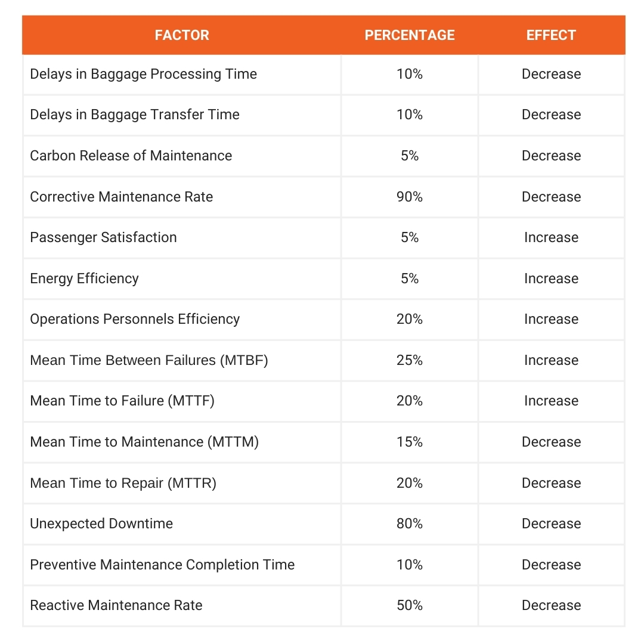Click the EFFECT column header
The width and height of the screenshot is (644, 644).
click(551, 35)
